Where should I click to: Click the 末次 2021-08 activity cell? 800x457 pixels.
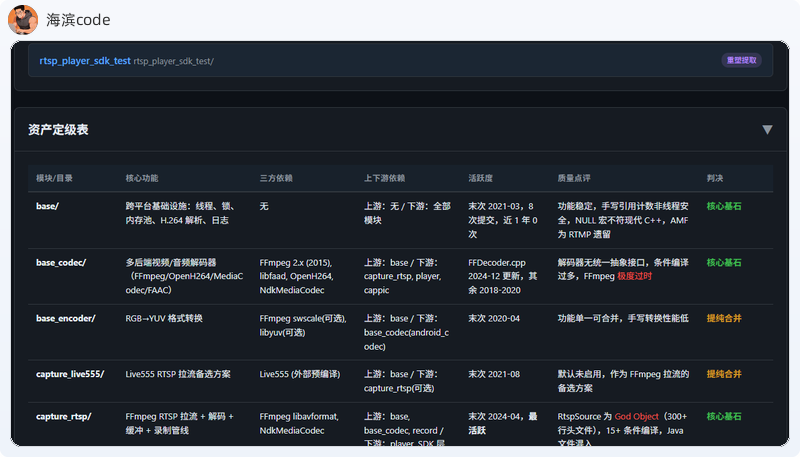[494, 374]
